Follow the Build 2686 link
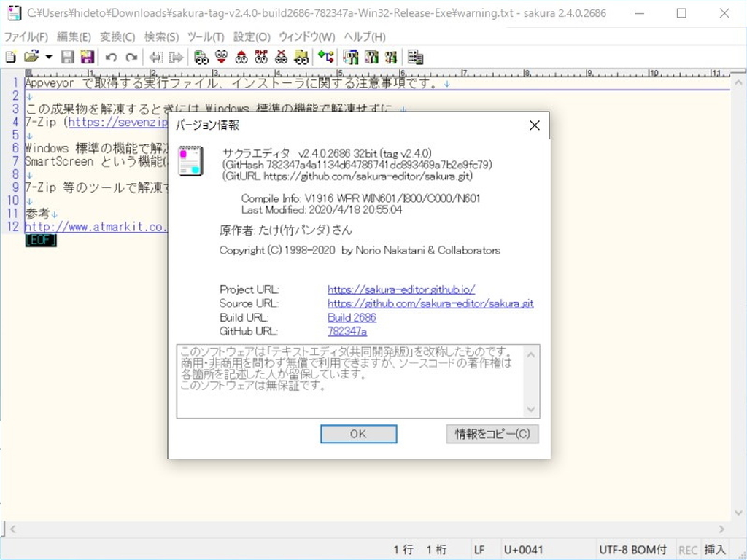The width and height of the screenshot is (747, 560). pyautogui.click(x=352, y=317)
